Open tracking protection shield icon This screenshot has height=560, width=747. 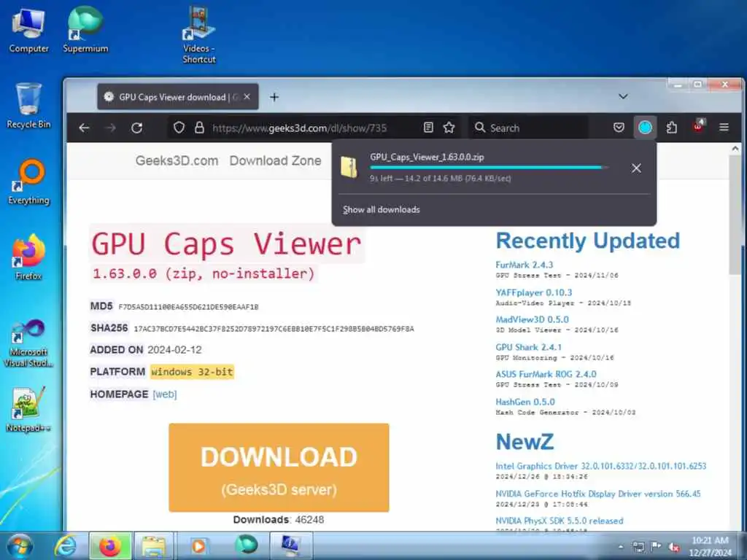click(x=179, y=128)
